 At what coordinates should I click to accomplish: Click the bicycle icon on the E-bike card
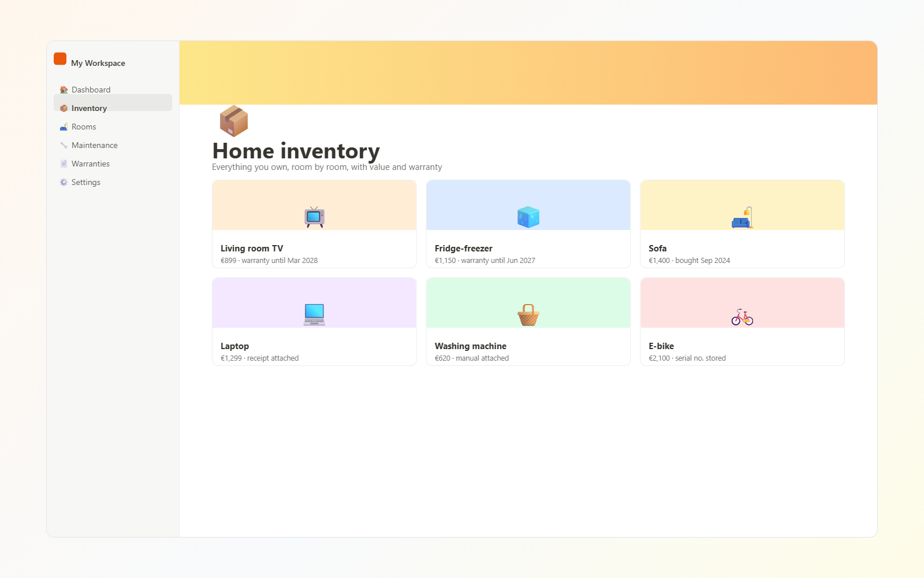coord(742,317)
